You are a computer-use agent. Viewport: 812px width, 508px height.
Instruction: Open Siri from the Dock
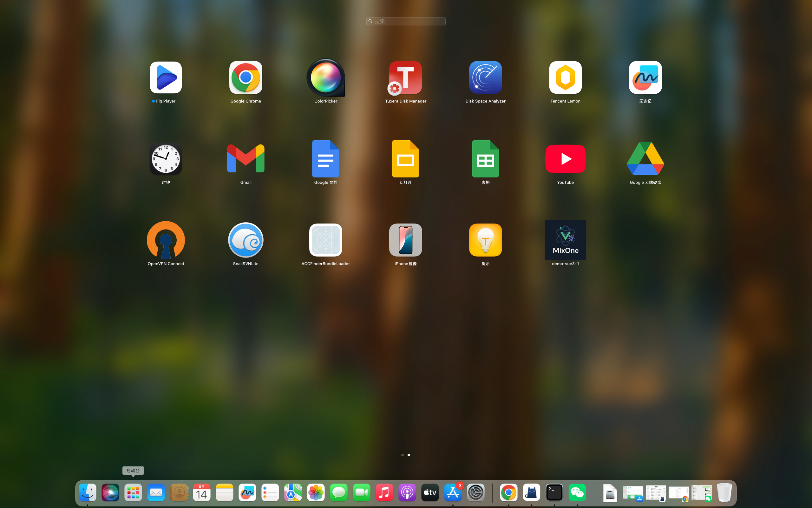(x=110, y=492)
